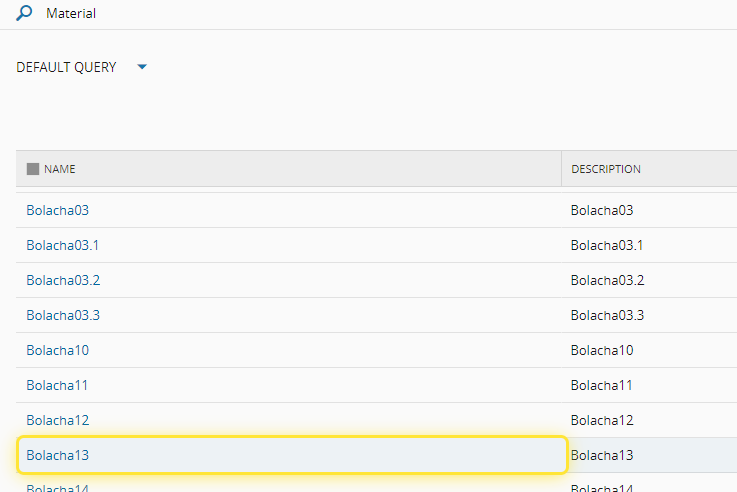This screenshot has width=737, height=492.
Task: Open the Bolacha10 name link
Action: coord(58,350)
